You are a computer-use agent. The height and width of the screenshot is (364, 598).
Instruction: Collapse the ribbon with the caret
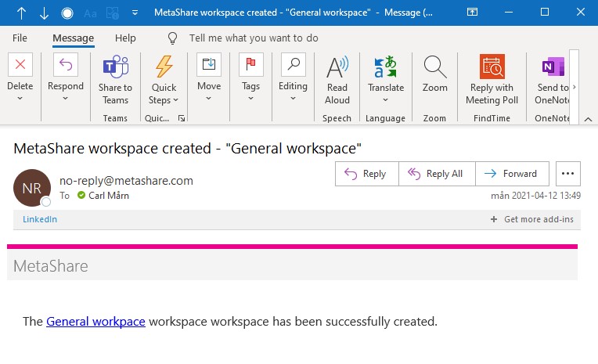589,120
